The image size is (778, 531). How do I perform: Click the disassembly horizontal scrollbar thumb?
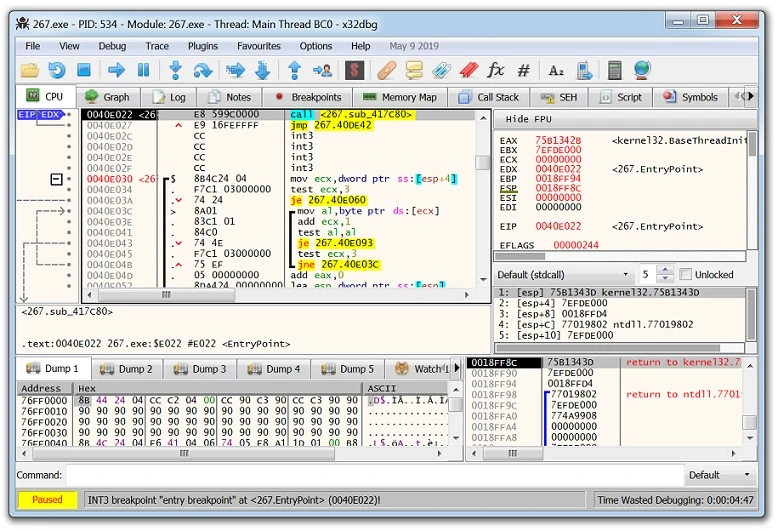point(167,295)
